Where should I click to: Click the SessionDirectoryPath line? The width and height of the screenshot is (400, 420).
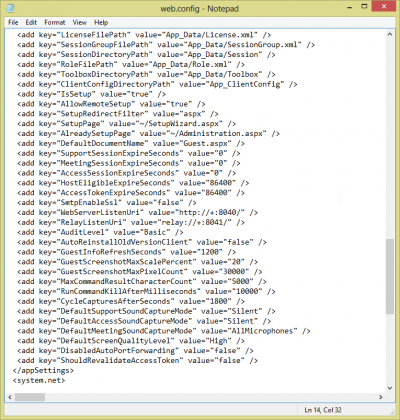[x=146, y=54]
